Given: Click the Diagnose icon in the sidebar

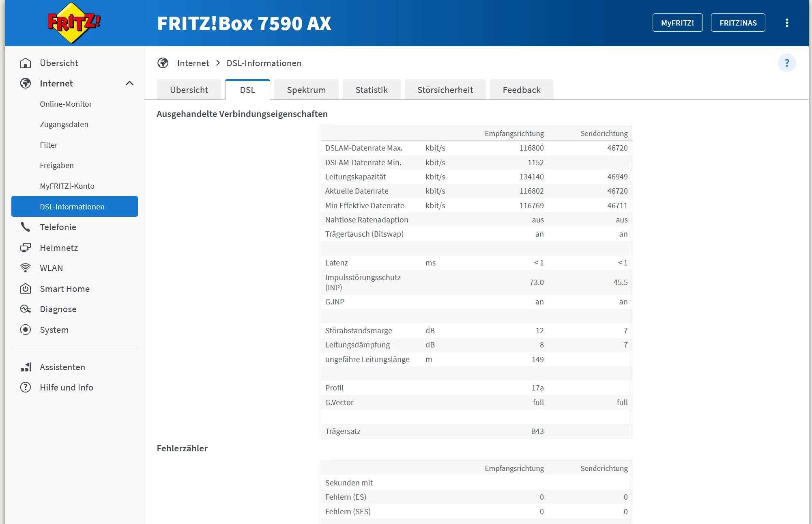Looking at the screenshot, I should tap(25, 309).
